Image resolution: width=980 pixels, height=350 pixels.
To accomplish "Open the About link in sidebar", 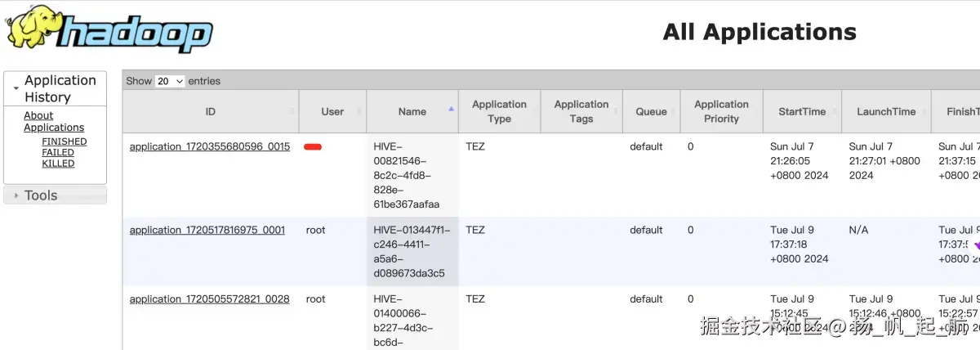I will point(38,116).
